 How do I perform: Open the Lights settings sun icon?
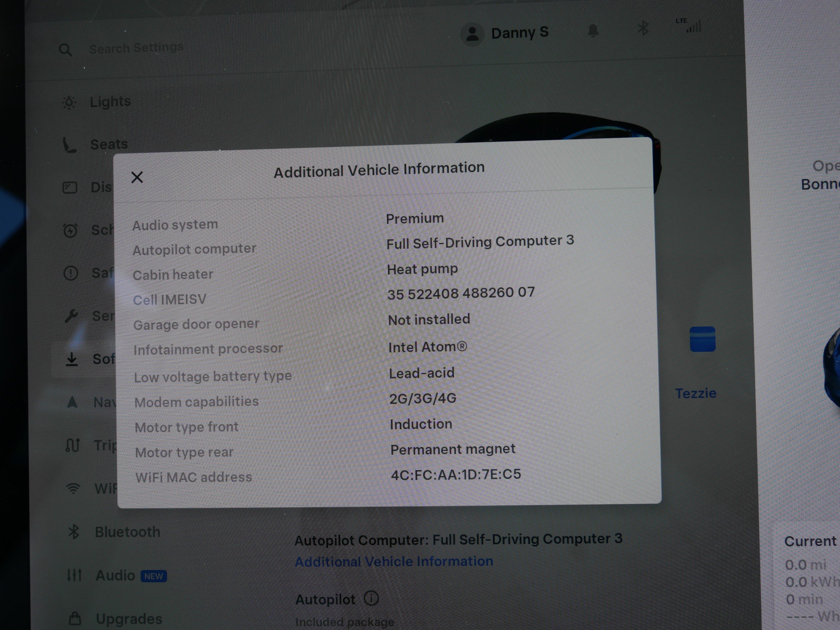coord(69,102)
